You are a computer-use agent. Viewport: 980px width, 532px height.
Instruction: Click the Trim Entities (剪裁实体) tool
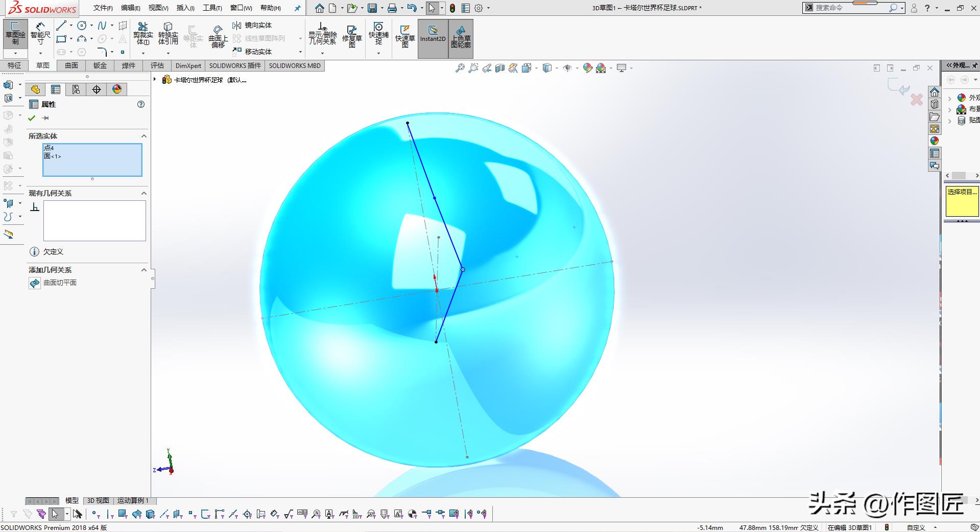point(143,34)
